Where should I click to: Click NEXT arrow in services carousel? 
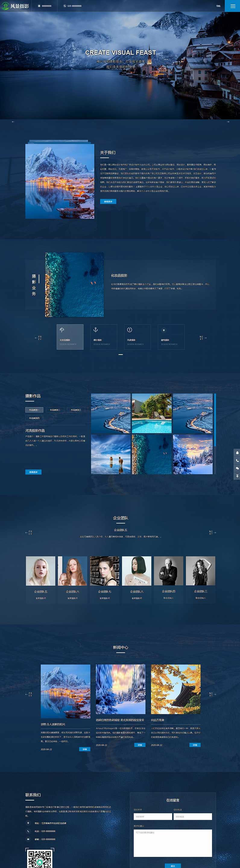tap(203, 338)
